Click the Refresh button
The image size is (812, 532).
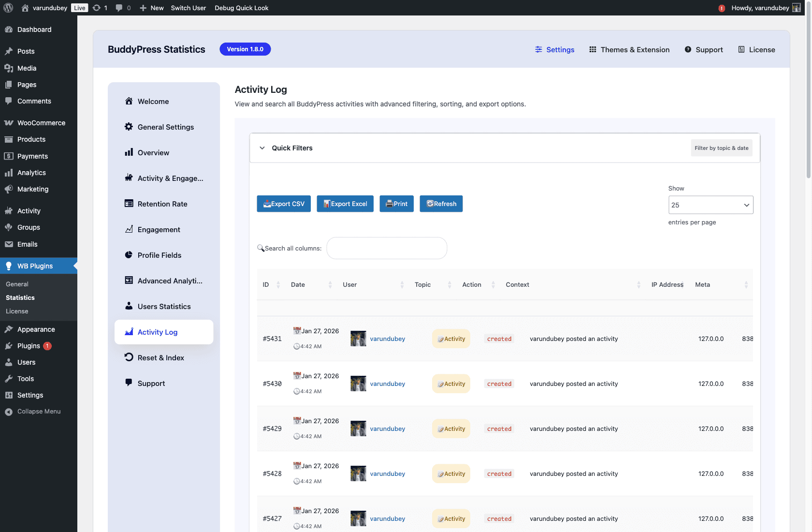click(x=441, y=204)
